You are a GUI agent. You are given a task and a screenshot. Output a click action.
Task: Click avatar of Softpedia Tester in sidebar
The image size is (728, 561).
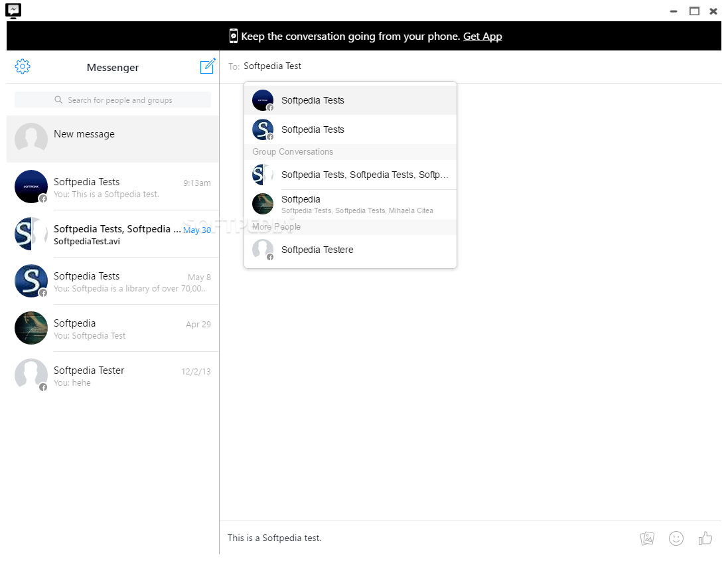click(x=31, y=374)
